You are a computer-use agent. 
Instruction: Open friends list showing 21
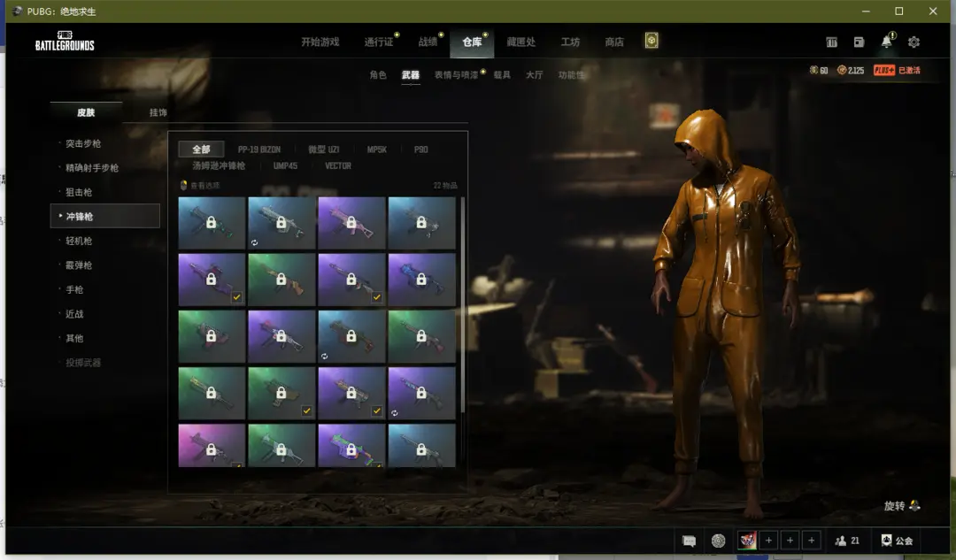[847, 541]
